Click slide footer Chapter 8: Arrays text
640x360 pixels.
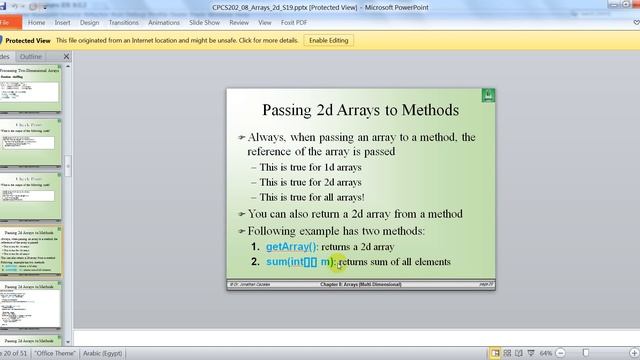point(361,284)
